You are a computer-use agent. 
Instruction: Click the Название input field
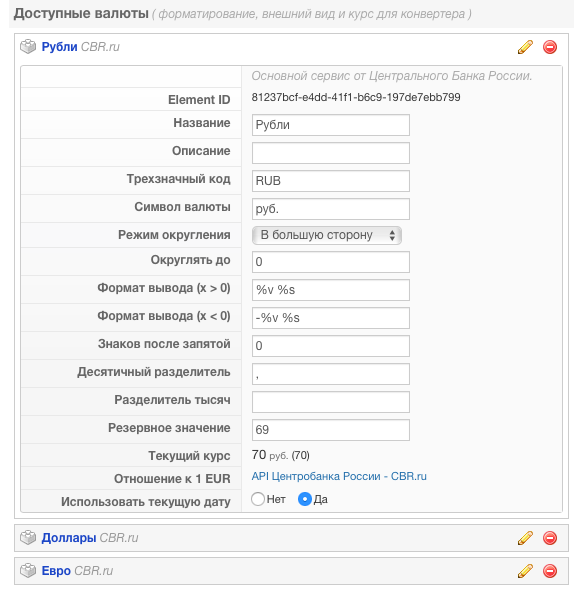click(331, 125)
